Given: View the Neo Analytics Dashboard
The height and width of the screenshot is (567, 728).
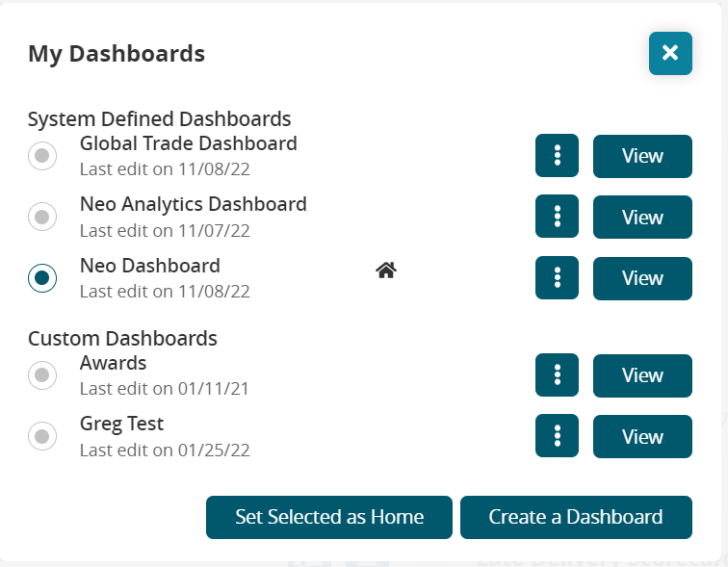Looking at the screenshot, I should point(642,217).
